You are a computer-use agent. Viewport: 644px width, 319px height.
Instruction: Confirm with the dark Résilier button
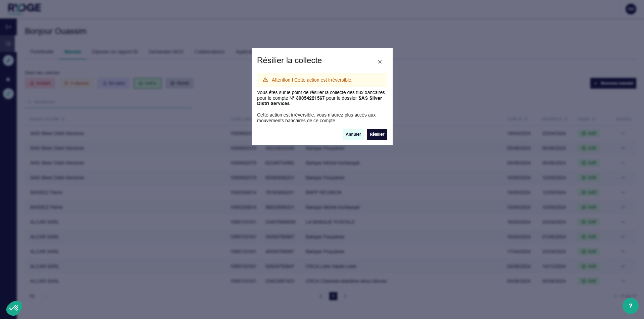377,134
